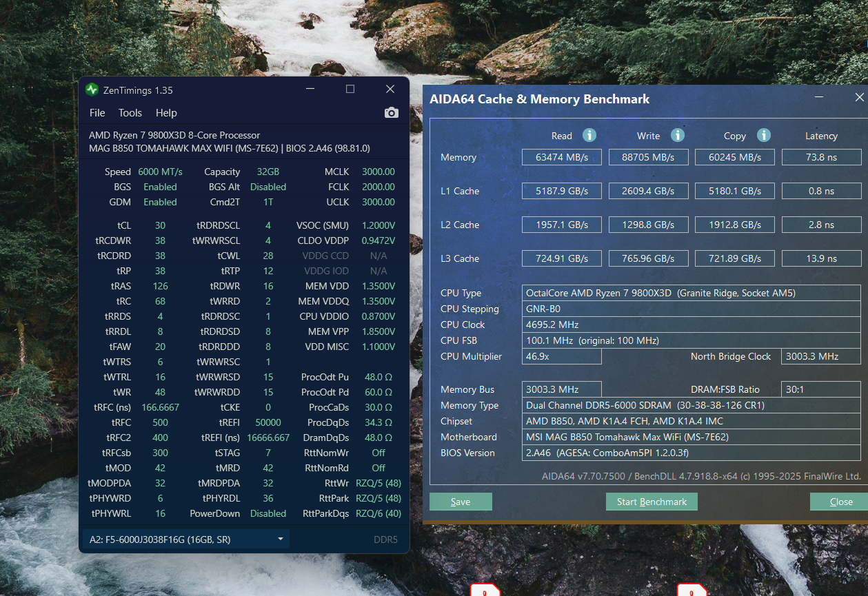Viewport: 868px width, 596px height.
Task: Click the ZenTimings app logo icon
Action: [x=92, y=90]
